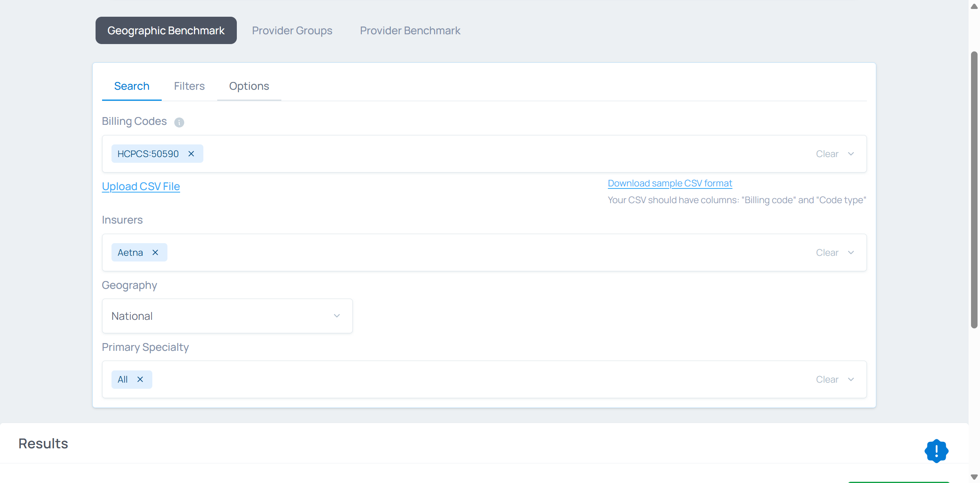Clear the Primary Specialty selection

[x=827, y=379]
